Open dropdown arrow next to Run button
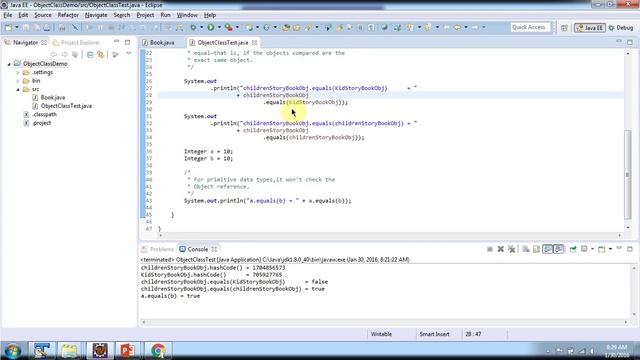The height and width of the screenshot is (360, 640). coord(219,27)
